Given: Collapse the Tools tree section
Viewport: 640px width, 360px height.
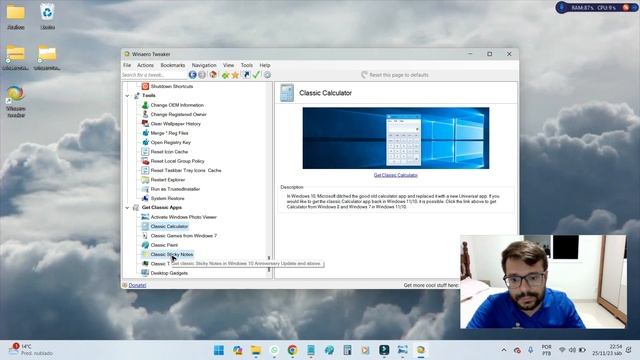Looking at the screenshot, I should click(x=127, y=96).
